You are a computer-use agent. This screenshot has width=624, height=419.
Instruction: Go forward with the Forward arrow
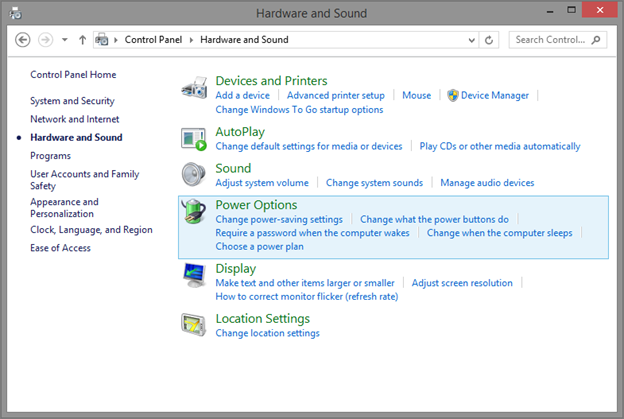click(x=45, y=40)
